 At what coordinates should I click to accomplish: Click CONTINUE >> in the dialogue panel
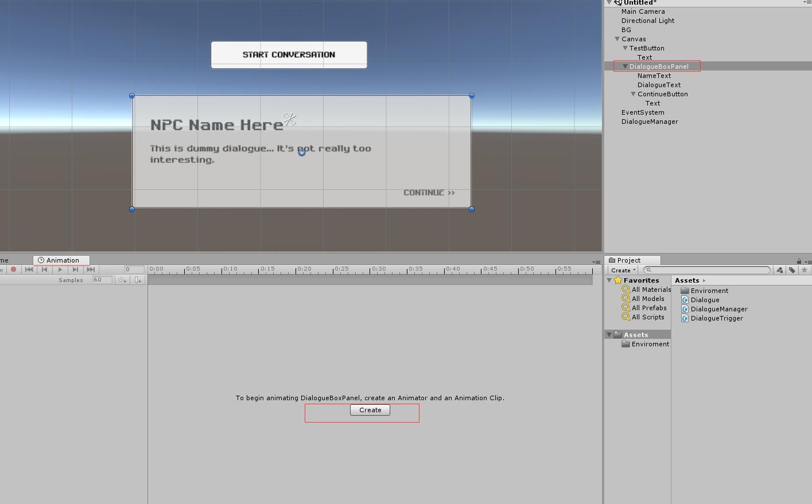[429, 193]
